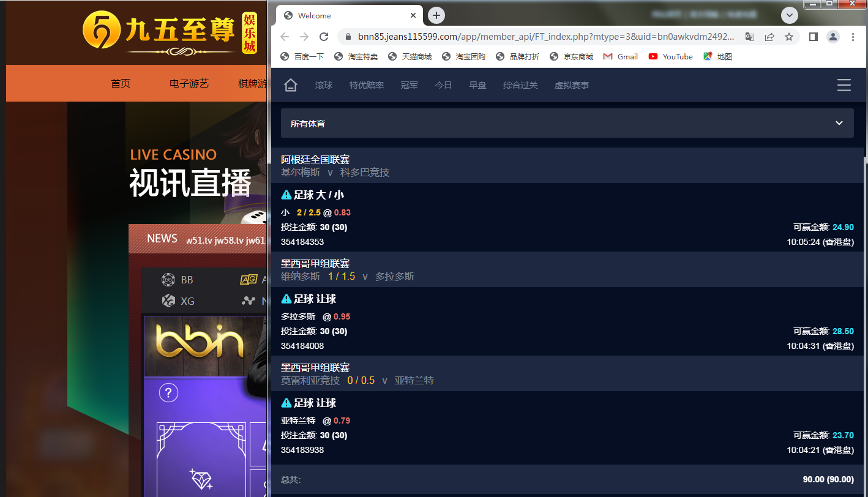Click the winnable amount 23.70
This screenshot has width=868, height=497.
click(x=843, y=435)
